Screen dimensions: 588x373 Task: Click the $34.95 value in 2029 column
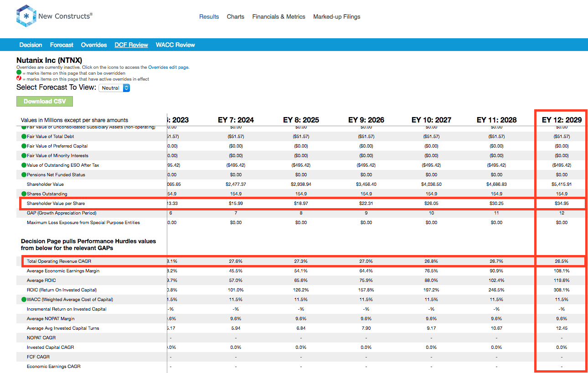(562, 203)
